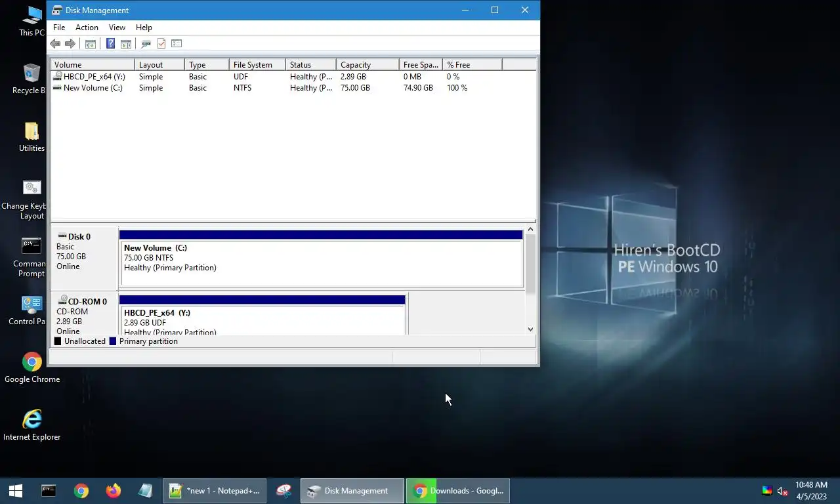The image size is (840, 504).
Task: Open the Help menu
Action: pyautogui.click(x=144, y=28)
